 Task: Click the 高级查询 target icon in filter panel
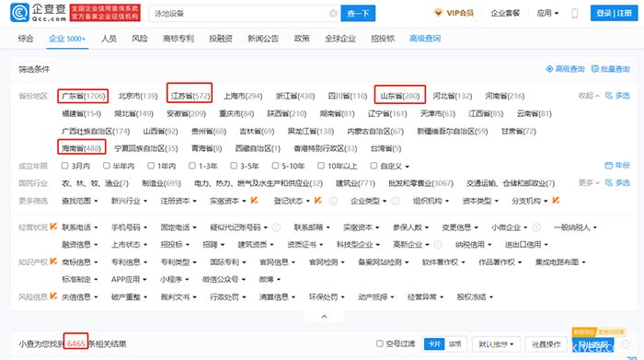point(549,69)
